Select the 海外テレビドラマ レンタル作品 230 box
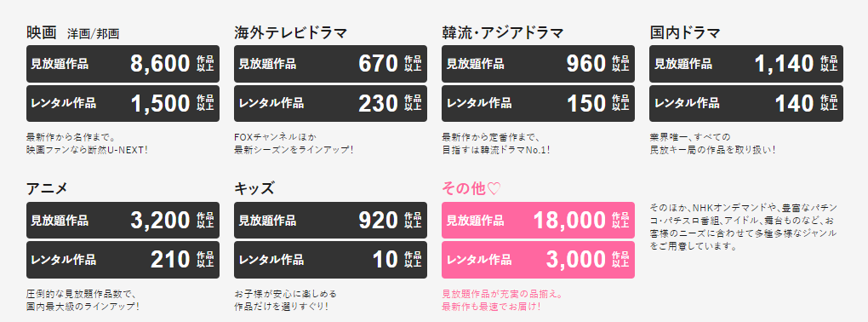The image size is (868, 322). coord(330,103)
